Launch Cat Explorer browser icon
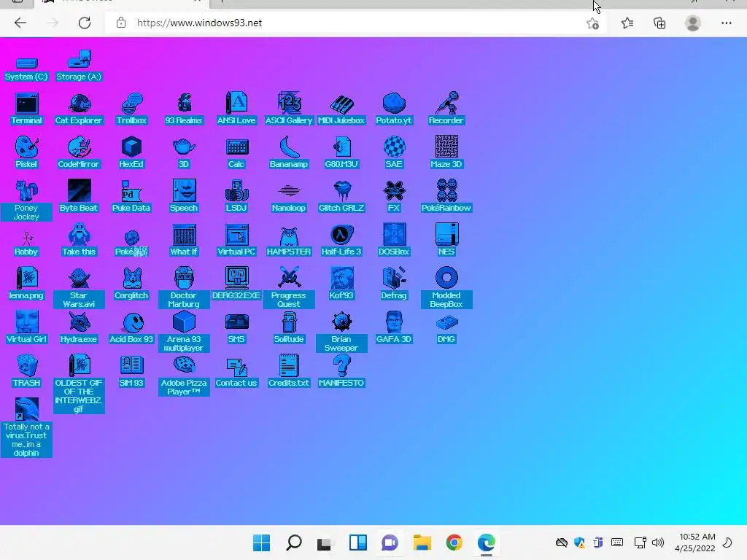The width and height of the screenshot is (747, 560). tap(79, 109)
